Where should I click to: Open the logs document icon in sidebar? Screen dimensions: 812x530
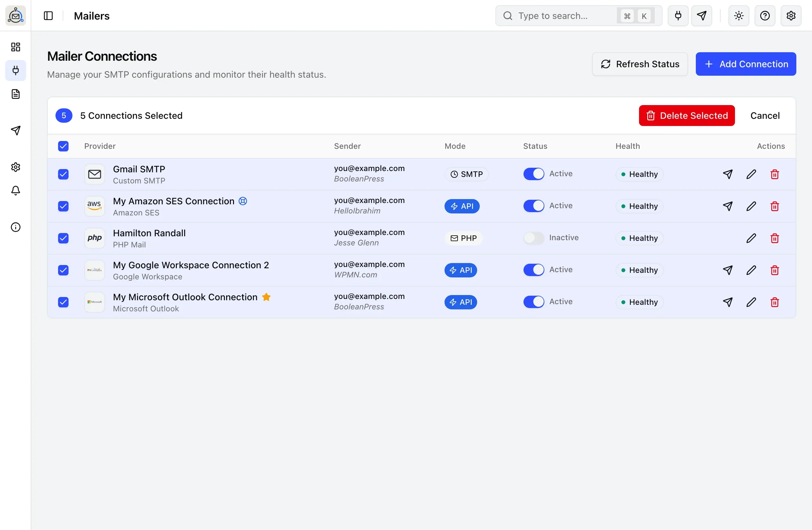[16, 94]
